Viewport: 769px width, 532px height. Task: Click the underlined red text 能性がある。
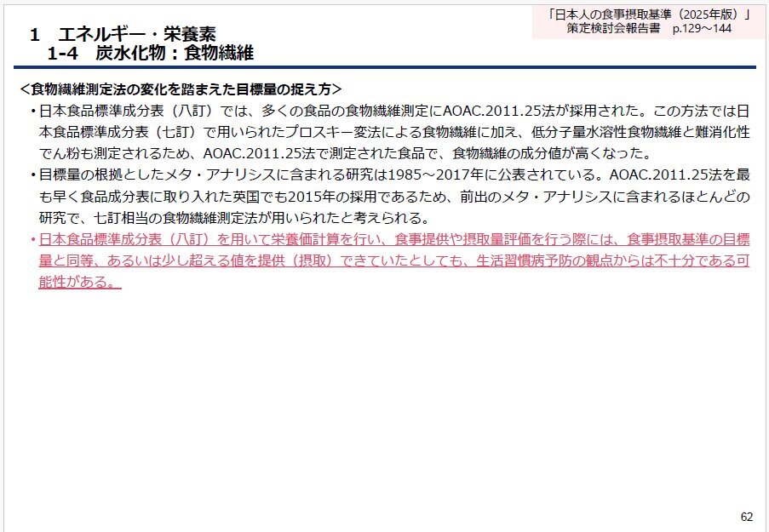coord(80,282)
